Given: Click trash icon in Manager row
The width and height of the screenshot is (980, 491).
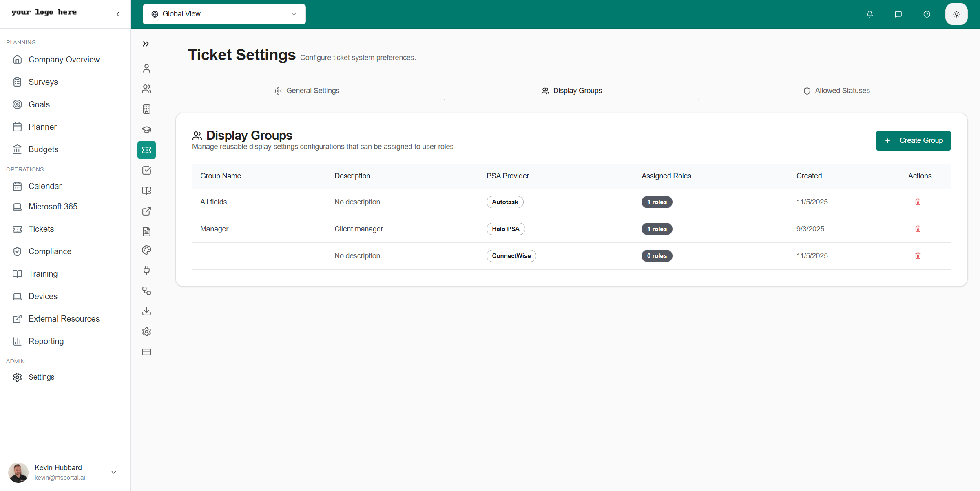Looking at the screenshot, I should pyautogui.click(x=918, y=229).
